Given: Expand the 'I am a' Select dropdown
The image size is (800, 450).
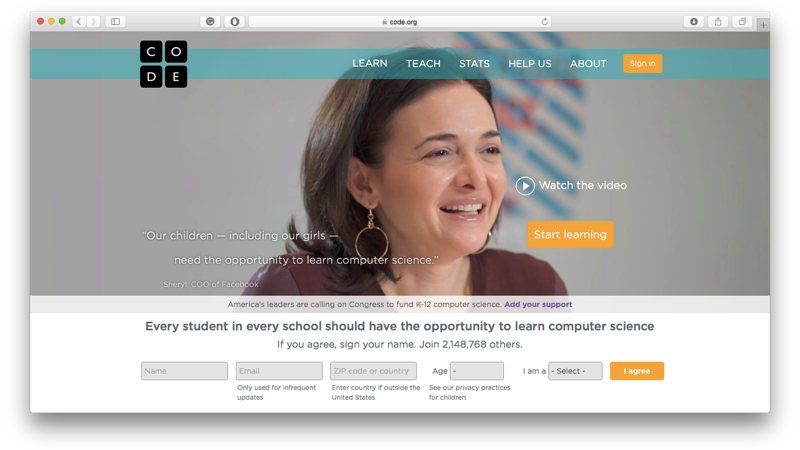Looking at the screenshot, I should tap(575, 371).
